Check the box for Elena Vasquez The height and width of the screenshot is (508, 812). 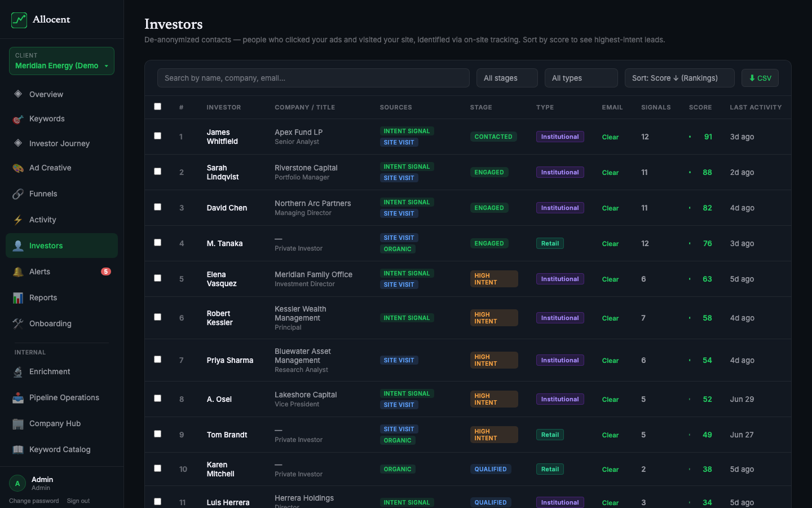[x=158, y=278]
